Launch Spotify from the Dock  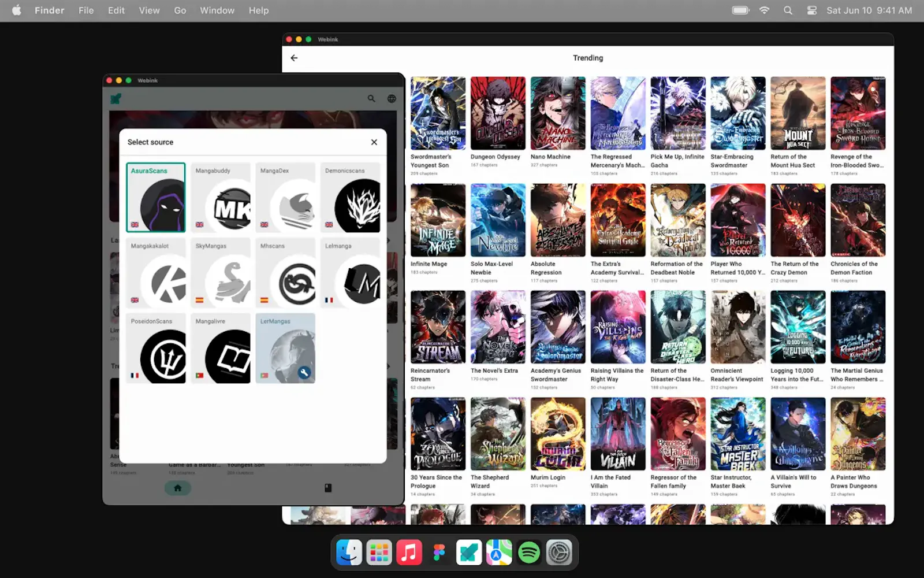click(529, 553)
